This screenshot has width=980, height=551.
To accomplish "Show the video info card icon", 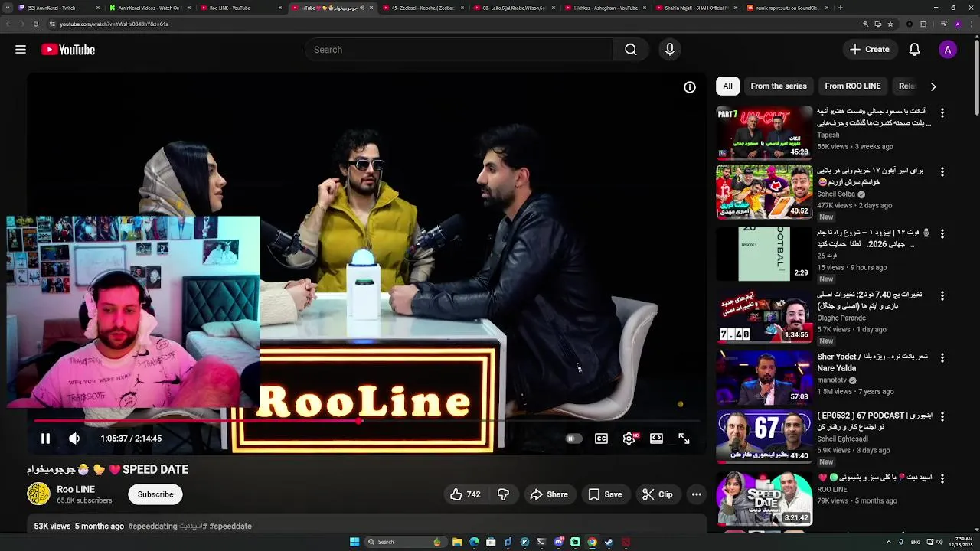I will click(690, 87).
